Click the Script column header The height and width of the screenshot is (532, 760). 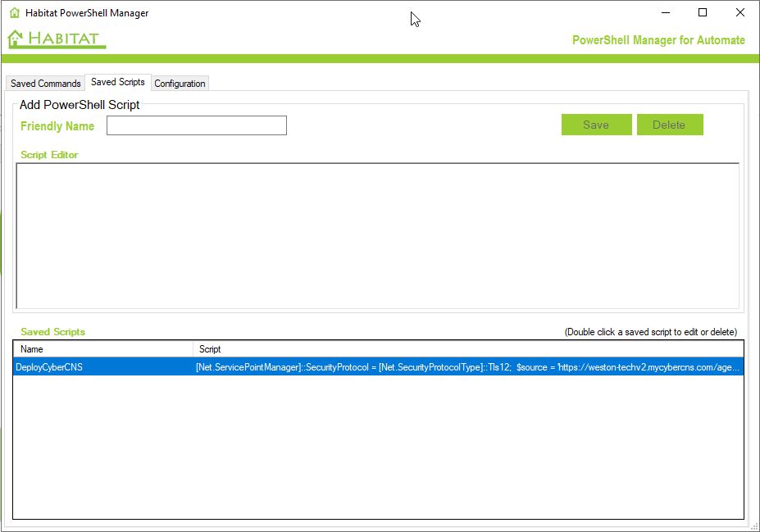(246, 349)
